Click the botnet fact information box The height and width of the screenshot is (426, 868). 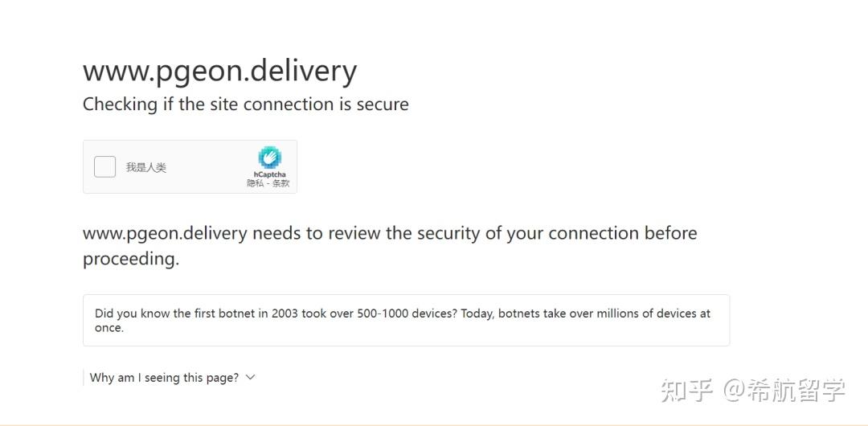pos(407,320)
